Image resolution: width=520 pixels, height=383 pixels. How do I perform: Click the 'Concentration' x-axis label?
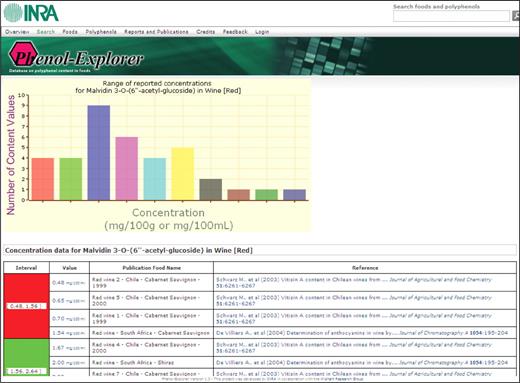168,213
